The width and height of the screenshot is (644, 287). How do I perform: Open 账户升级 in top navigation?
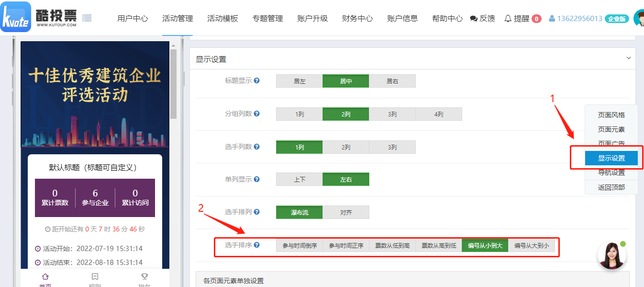tap(312, 19)
